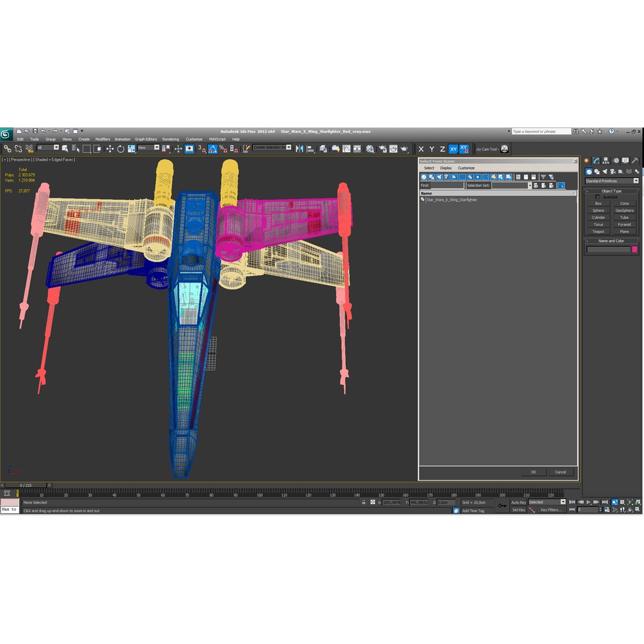Click the GeoSphere primitive button
This screenshot has width=644, height=644.
pos(624,210)
